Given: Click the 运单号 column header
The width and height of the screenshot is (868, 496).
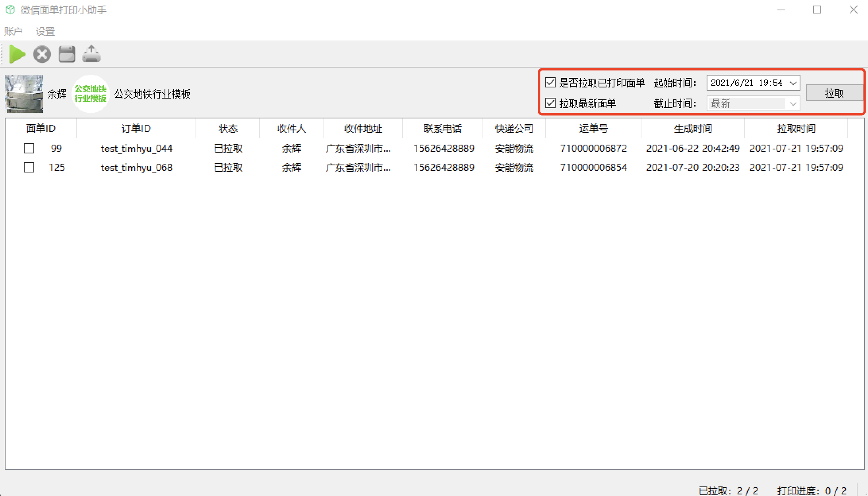Looking at the screenshot, I should click(593, 128).
